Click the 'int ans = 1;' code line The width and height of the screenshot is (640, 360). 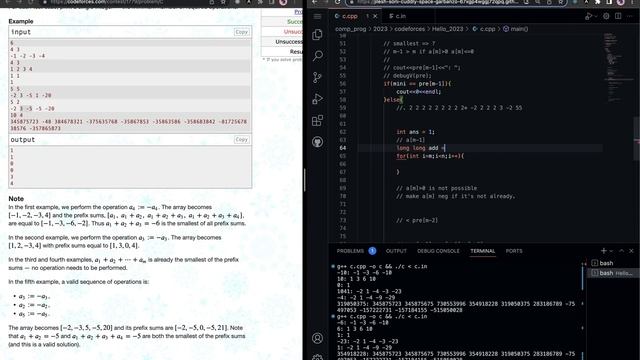[416, 132]
